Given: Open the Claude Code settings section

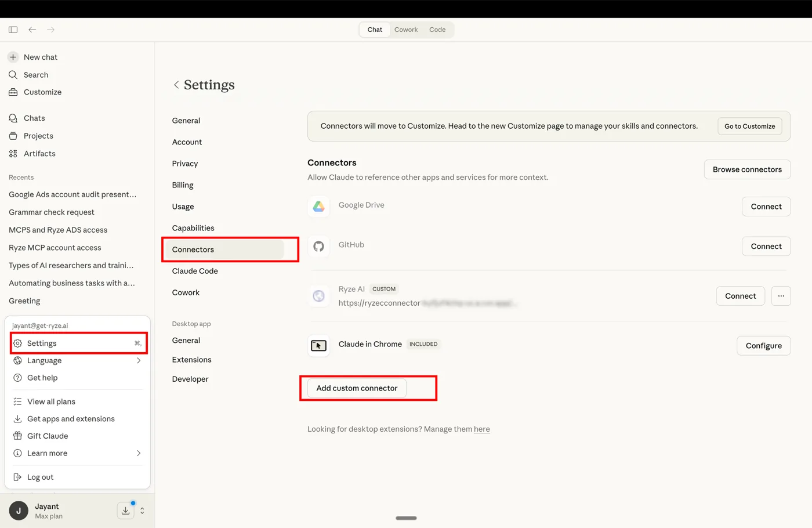Looking at the screenshot, I should [x=195, y=271].
